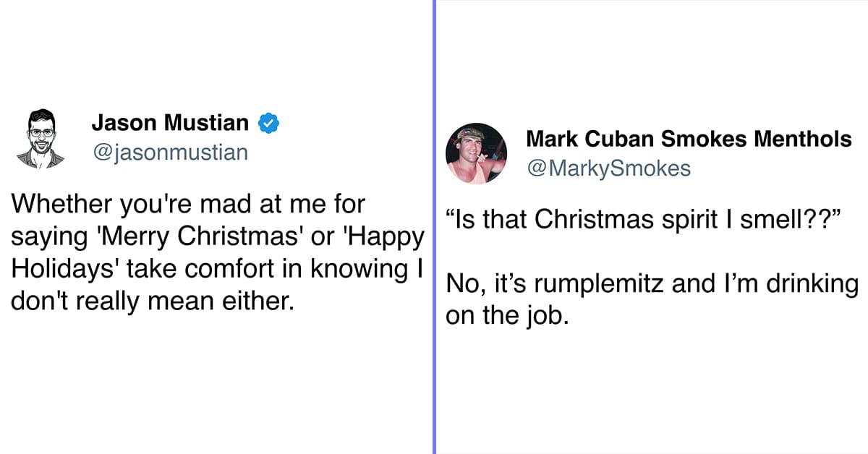868x454 pixels.
Task: Click the "Whether you're mad at me" line
Action: [x=188, y=205]
